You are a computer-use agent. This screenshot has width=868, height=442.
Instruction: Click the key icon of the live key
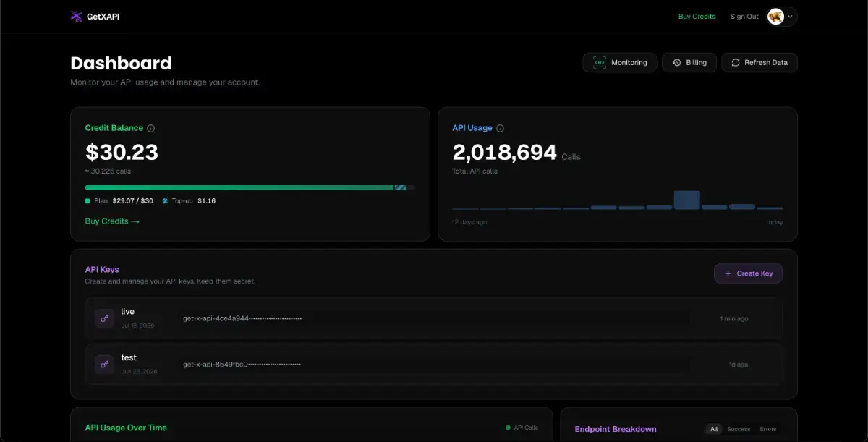point(105,318)
